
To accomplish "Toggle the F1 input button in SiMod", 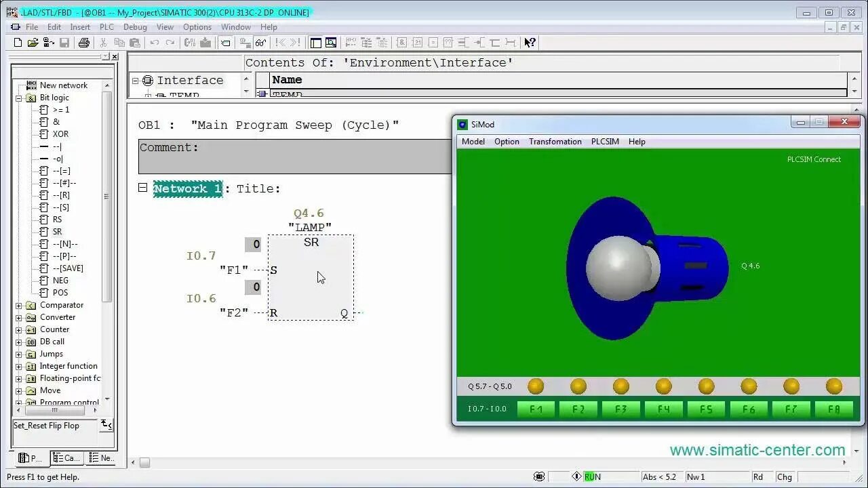I will tap(536, 409).
